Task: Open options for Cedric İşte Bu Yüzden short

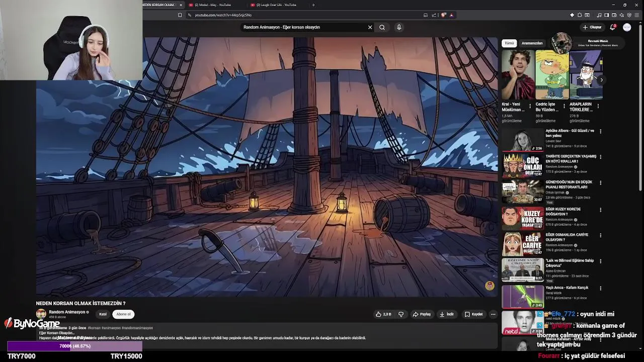Action: click(563, 106)
